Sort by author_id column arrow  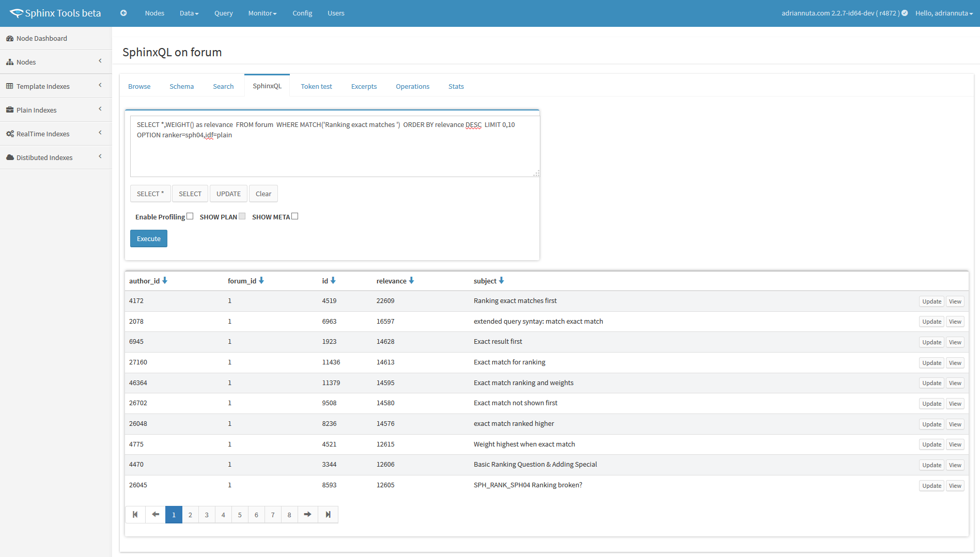[165, 280]
